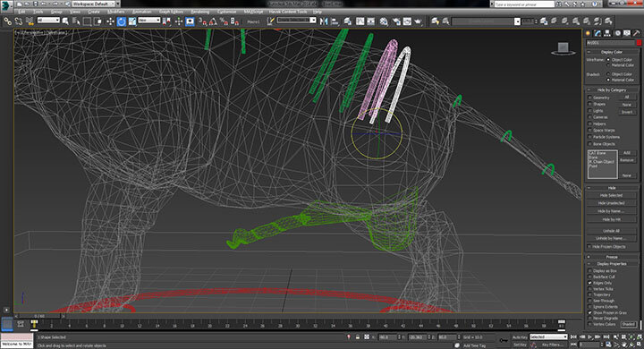Toggle the 3D Snaps icon

click(202, 21)
